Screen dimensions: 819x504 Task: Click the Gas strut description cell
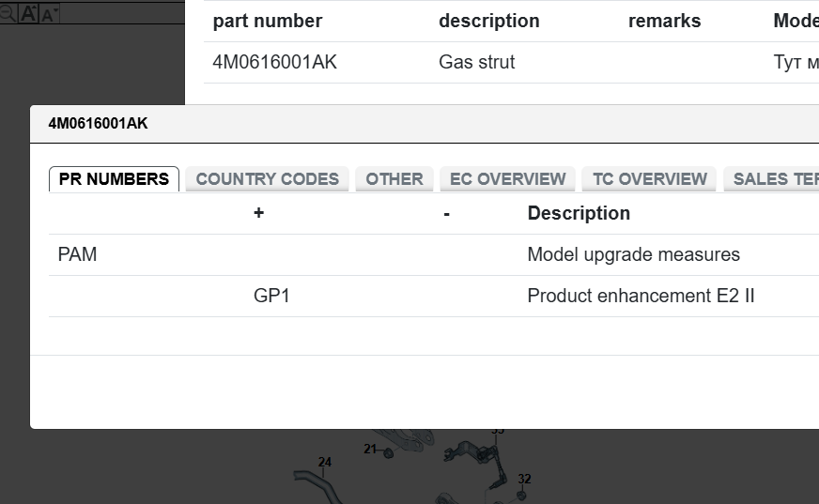point(476,63)
